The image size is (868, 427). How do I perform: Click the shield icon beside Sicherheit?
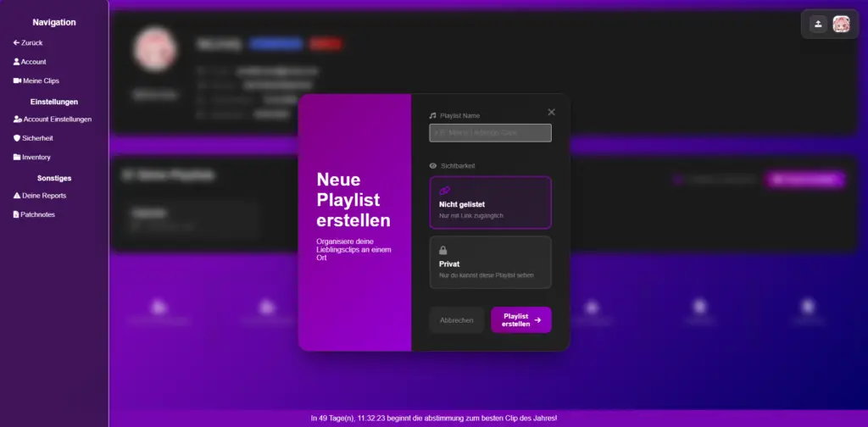pos(16,138)
